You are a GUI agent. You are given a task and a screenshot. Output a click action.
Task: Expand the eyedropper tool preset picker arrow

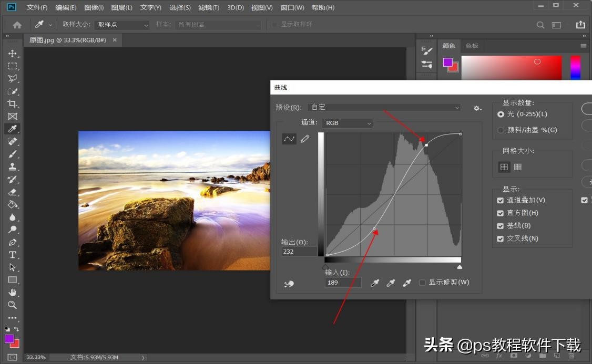(x=50, y=25)
